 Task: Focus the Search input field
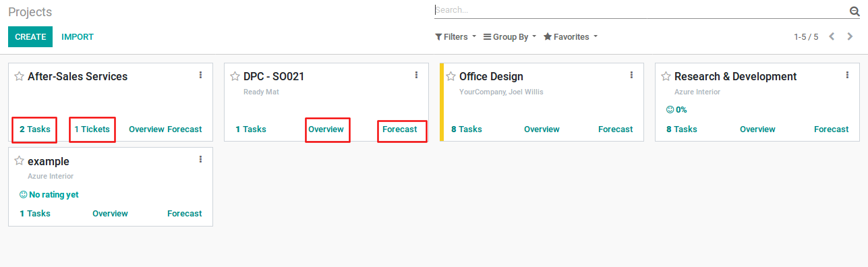(641, 10)
